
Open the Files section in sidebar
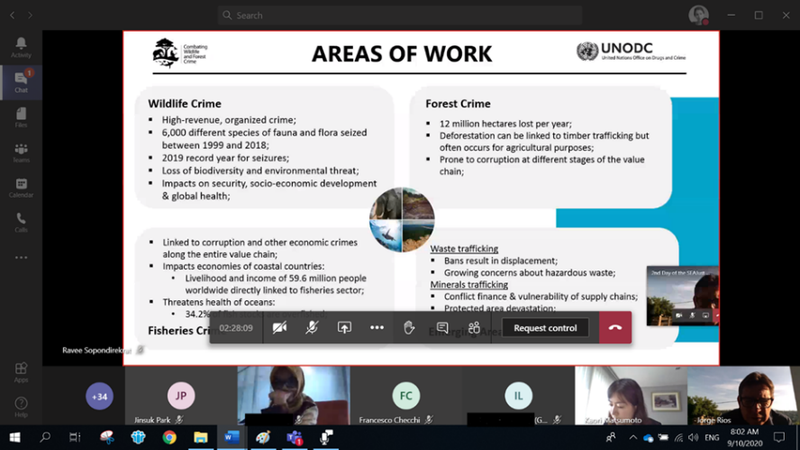(21, 116)
